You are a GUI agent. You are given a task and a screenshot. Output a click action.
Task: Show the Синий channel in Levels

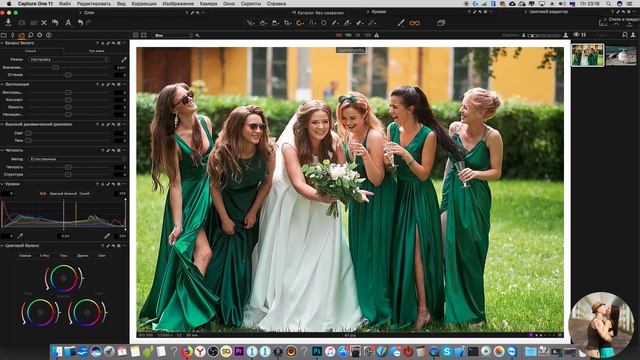click(84, 193)
